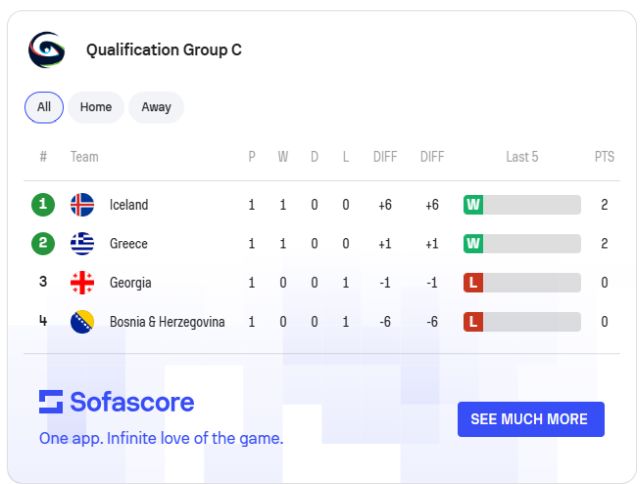Image resolution: width=640 pixels, height=484 pixels.
Task: Click Iceland's green W form badge
Action: click(x=473, y=205)
